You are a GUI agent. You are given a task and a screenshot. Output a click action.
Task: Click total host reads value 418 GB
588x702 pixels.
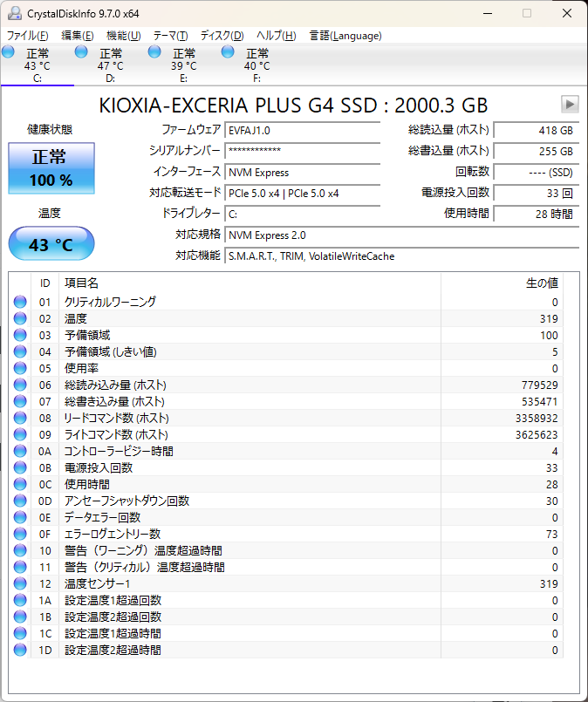(x=536, y=130)
